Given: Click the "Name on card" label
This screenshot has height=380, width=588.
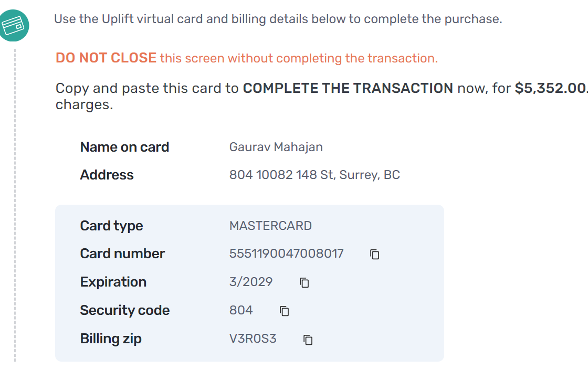Looking at the screenshot, I should 124,147.
